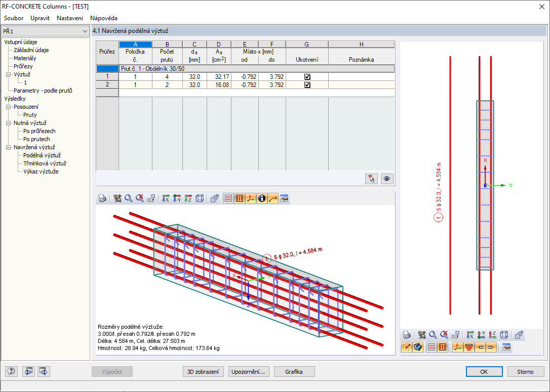Screen dimensions: 550x392
Task: Click the left anchorage symbol icon
Action: [x=480, y=347]
